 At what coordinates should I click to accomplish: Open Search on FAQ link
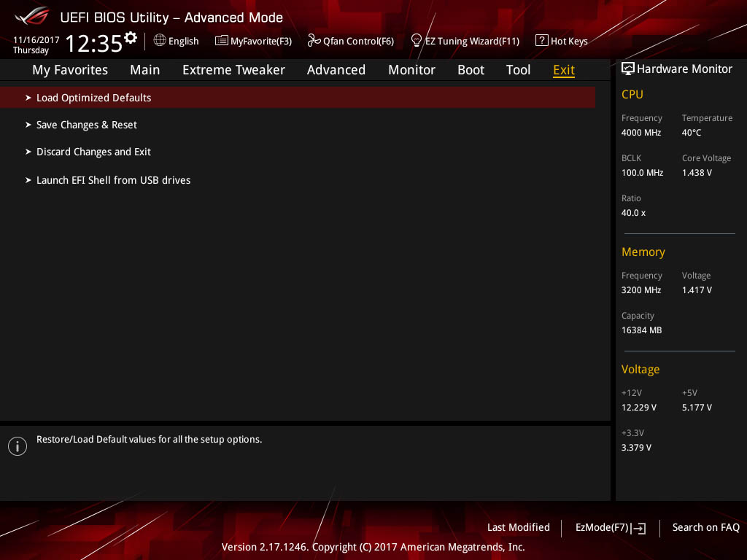coord(705,527)
